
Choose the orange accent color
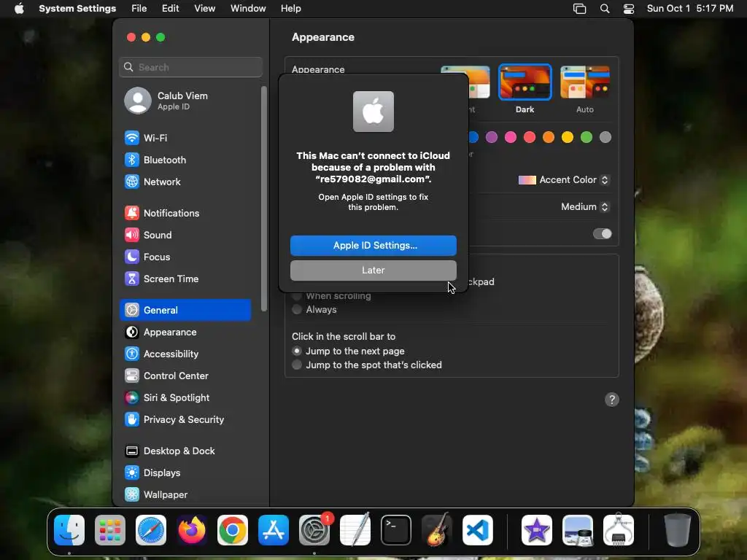point(549,138)
